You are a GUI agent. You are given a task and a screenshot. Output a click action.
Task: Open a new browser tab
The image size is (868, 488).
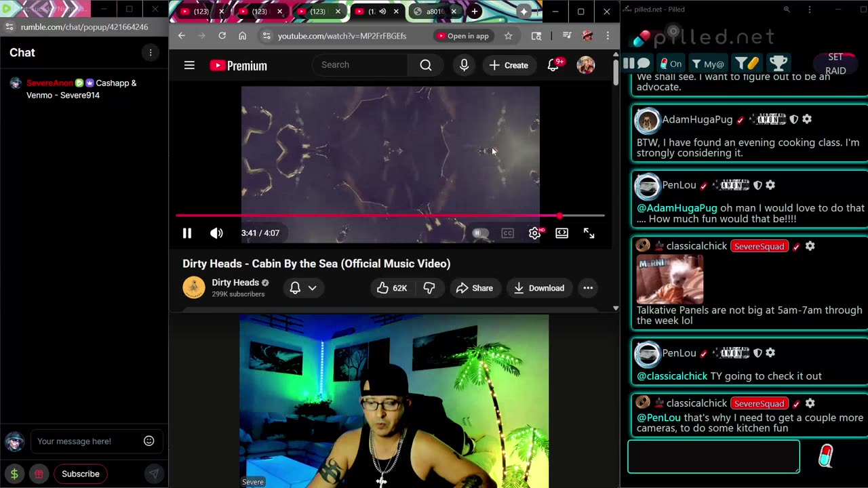click(x=475, y=12)
